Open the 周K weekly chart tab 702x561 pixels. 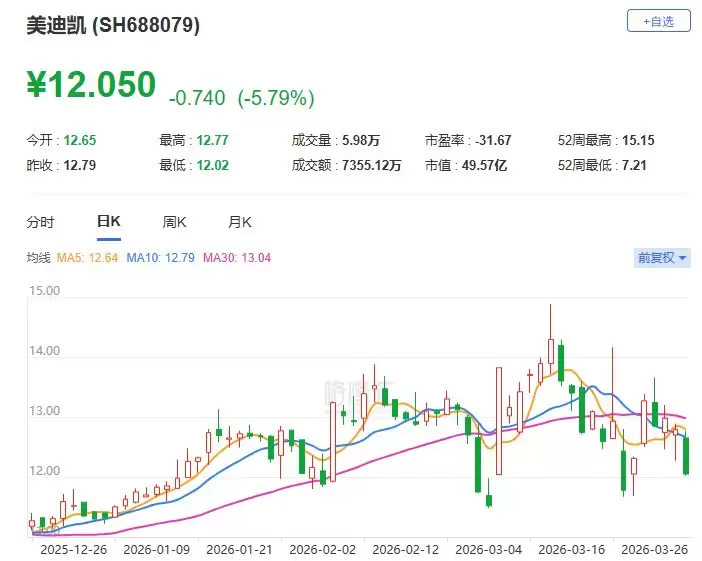click(x=175, y=222)
